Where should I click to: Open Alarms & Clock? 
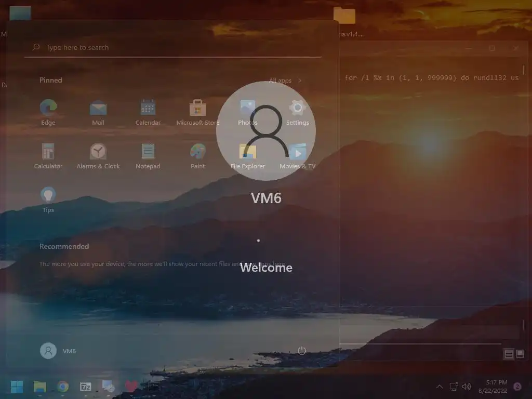[98, 156]
